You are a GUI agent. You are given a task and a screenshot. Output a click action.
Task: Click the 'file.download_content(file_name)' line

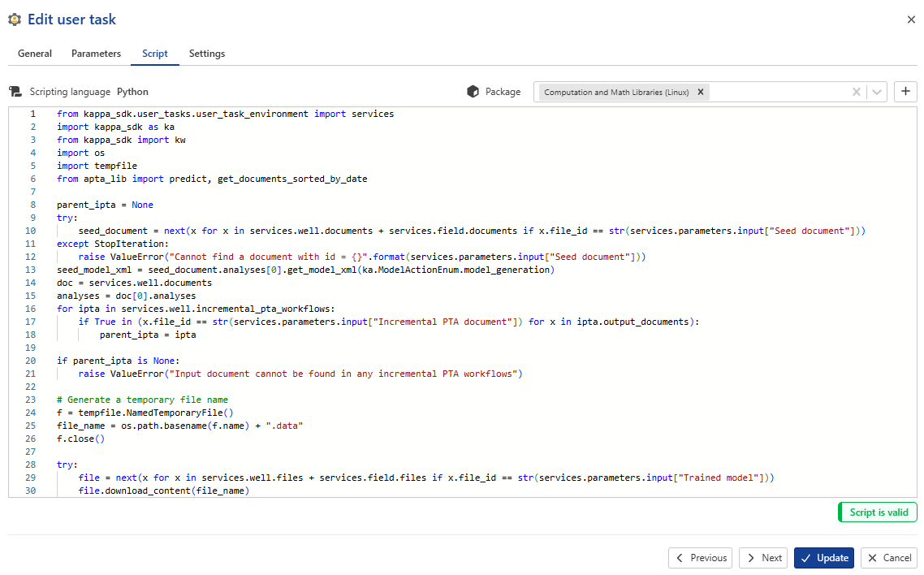[164, 491]
